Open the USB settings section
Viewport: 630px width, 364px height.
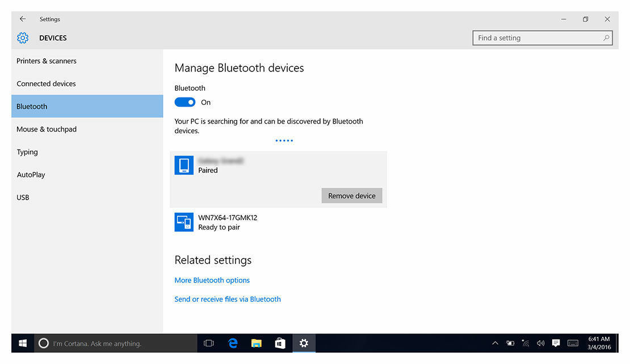[x=87, y=197]
